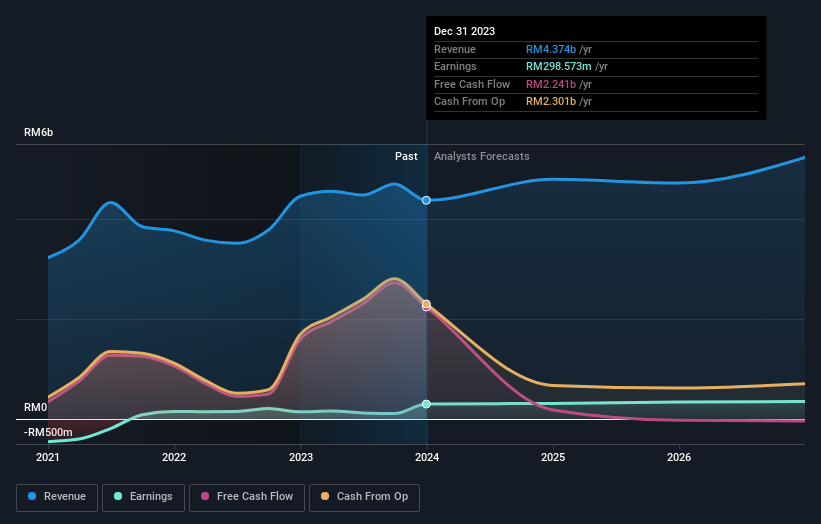Select the 2026 x-axis label
821x524 pixels.
pyautogui.click(x=679, y=457)
